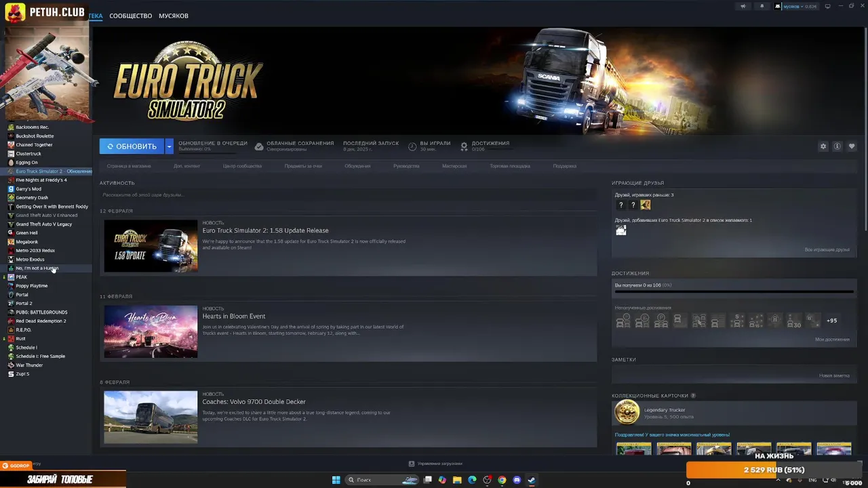Select Geometry Dash in the library list
The width and height of the screenshot is (868, 488).
coord(32,198)
